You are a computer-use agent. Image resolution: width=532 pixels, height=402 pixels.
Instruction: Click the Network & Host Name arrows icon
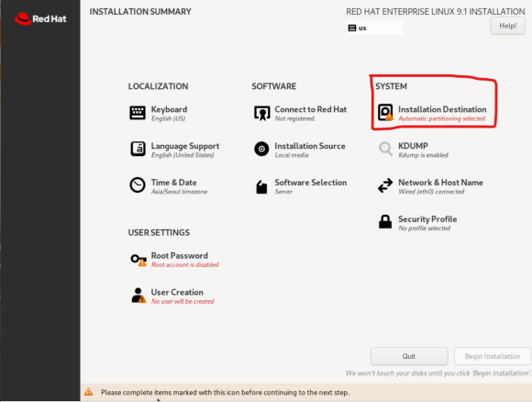tap(385, 185)
